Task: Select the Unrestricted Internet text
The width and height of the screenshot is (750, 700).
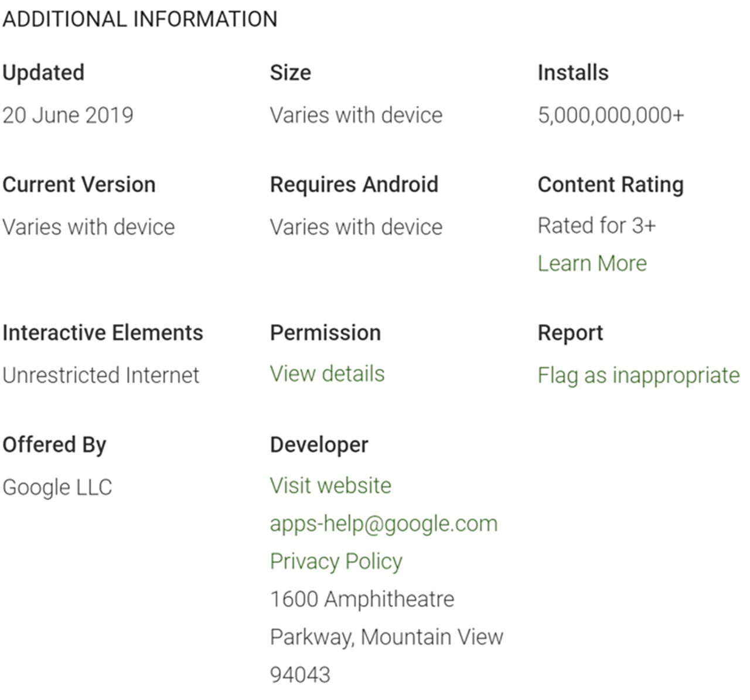Action: coord(101,375)
